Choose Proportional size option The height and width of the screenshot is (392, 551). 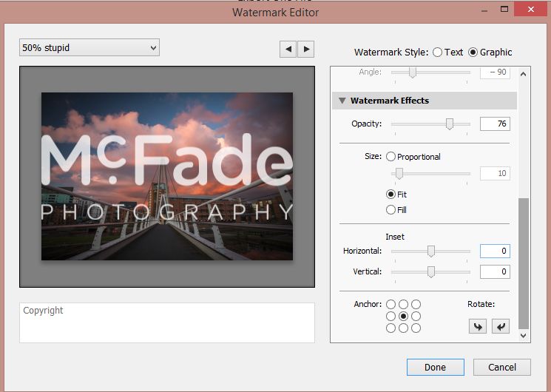tap(391, 157)
